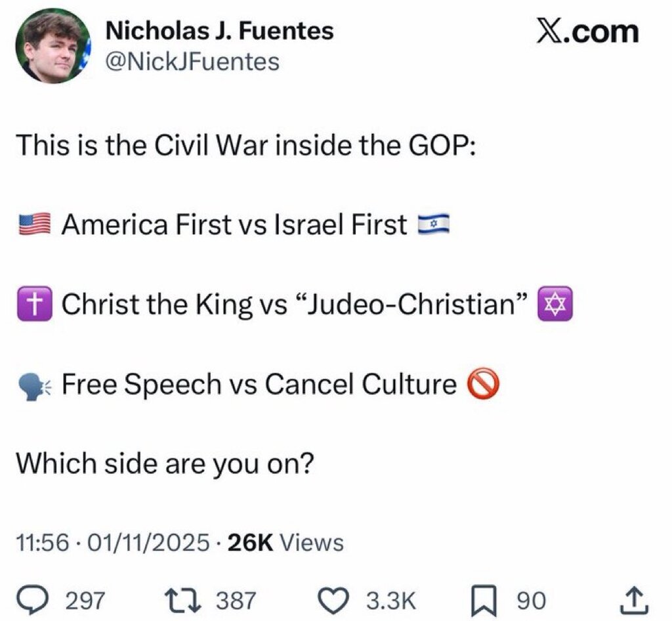The width and height of the screenshot is (672, 621).
Task: Click the red prohibited sign emoji
Action: point(483,385)
